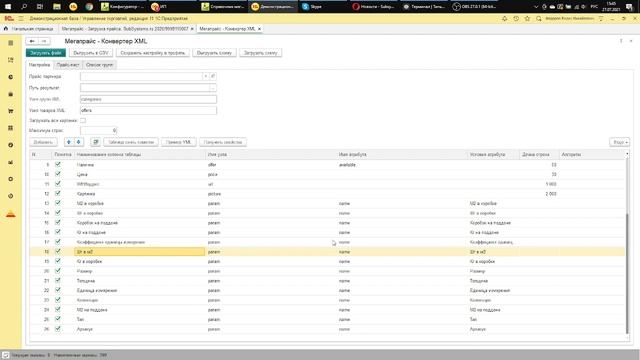Click the Загрузить файл button

(x=46, y=53)
